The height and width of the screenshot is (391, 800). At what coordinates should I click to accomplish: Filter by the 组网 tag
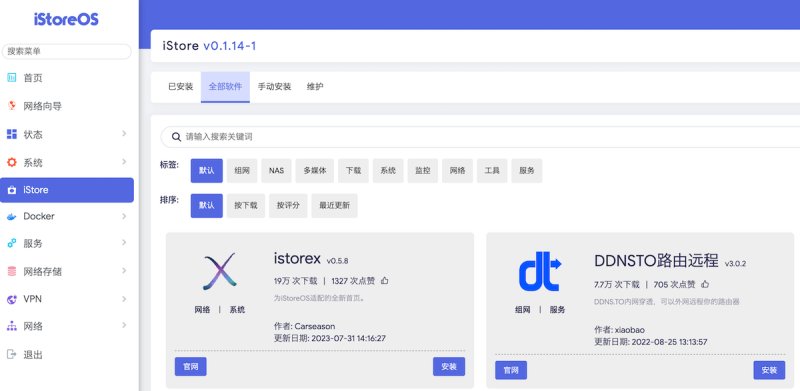(x=242, y=170)
